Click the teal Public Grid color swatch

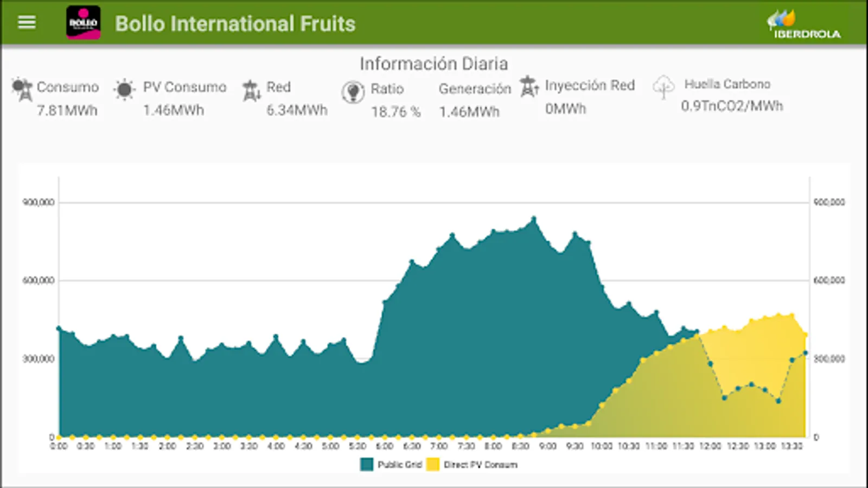[x=367, y=465]
